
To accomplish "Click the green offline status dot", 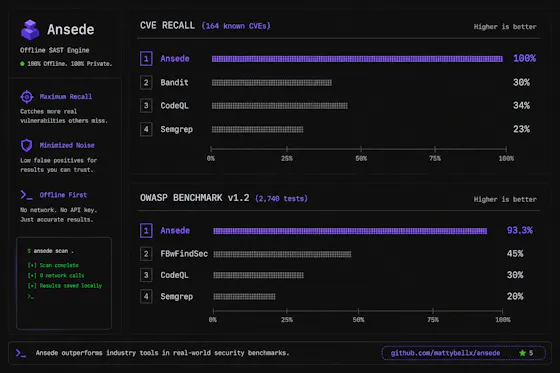I will [x=22, y=64].
